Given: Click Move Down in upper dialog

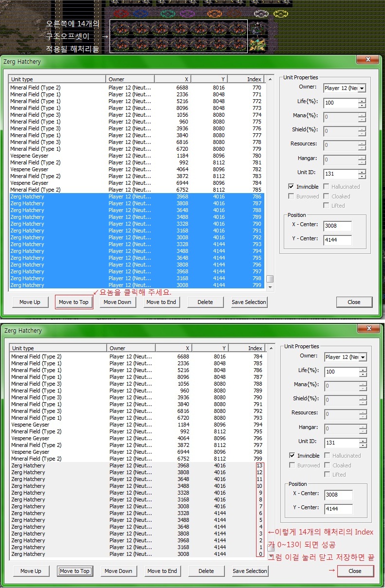Looking at the screenshot, I should click(x=117, y=302).
